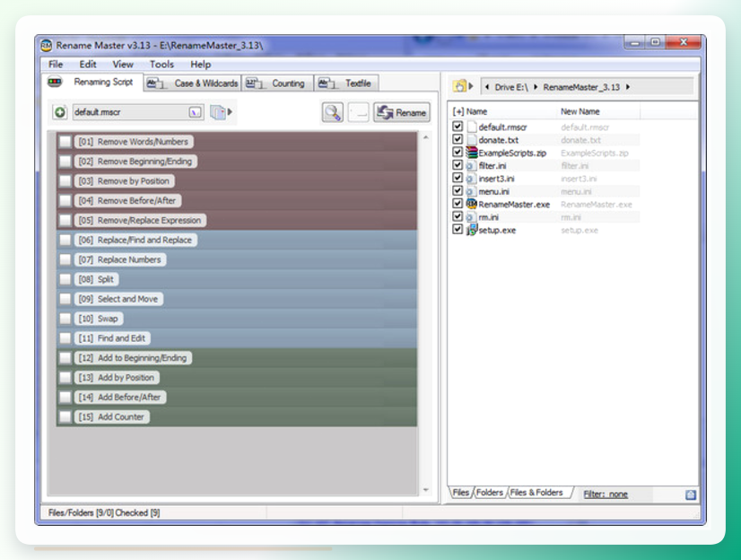Select the rm.ini file name
The width and height of the screenshot is (741, 560).
[x=489, y=217]
